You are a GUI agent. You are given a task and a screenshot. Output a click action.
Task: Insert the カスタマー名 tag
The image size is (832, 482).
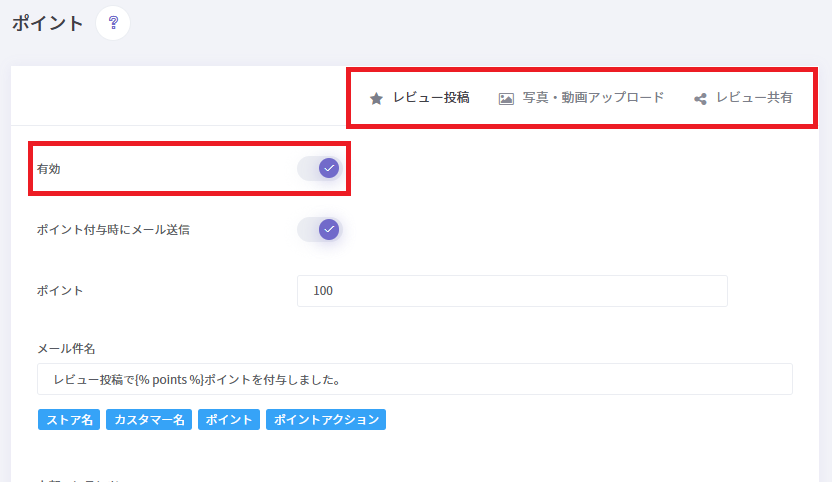click(149, 420)
